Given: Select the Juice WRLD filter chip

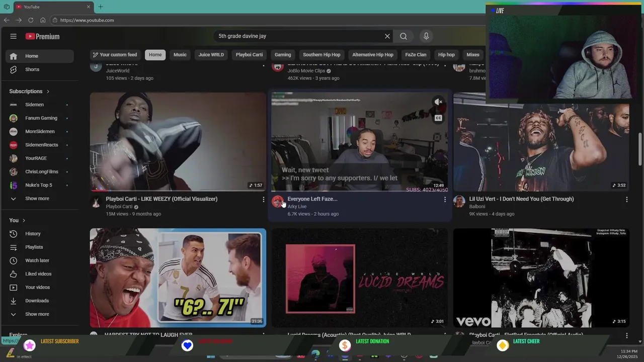Looking at the screenshot, I should 211,55.
